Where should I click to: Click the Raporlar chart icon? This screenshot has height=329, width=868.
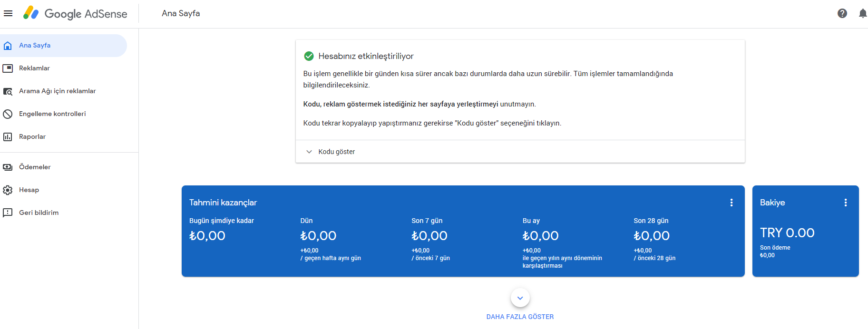tap(8, 137)
